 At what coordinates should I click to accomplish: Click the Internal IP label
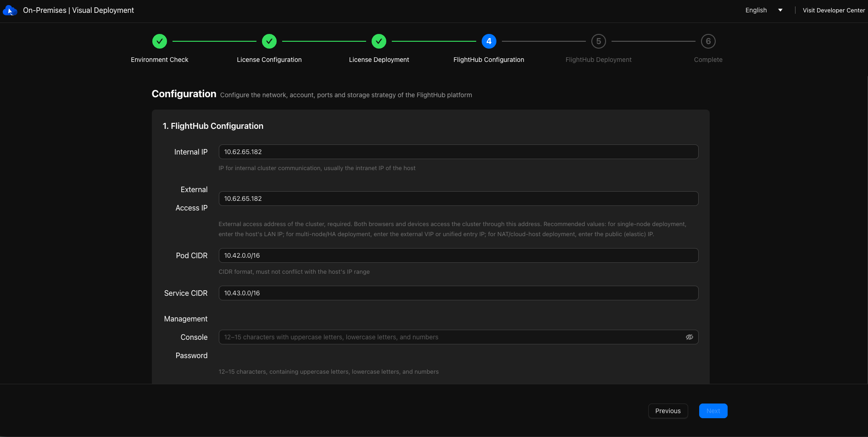coord(191,152)
